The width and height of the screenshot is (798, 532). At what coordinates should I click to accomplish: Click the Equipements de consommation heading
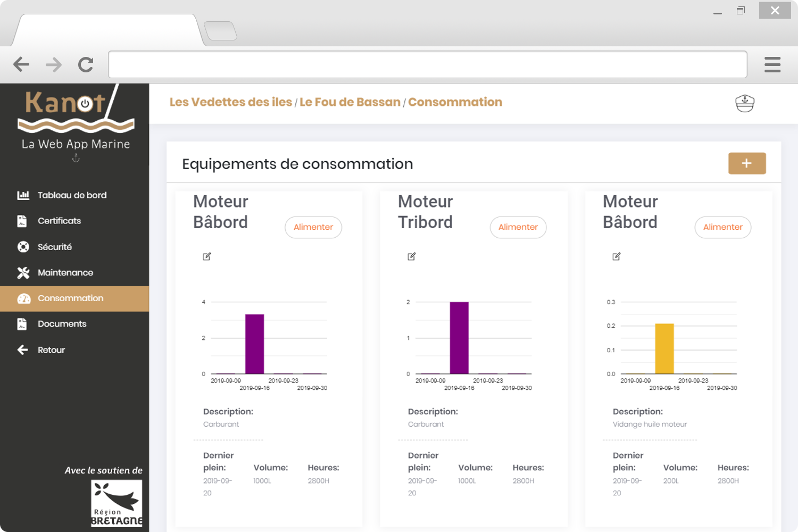click(x=297, y=164)
